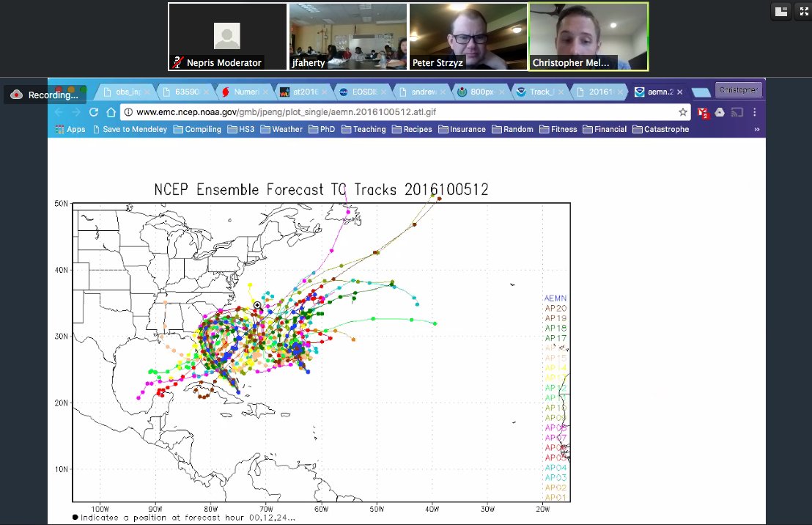This screenshot has width=812, height=525.
Task: Click the AP04 legend label
Action: click(556, 468)
